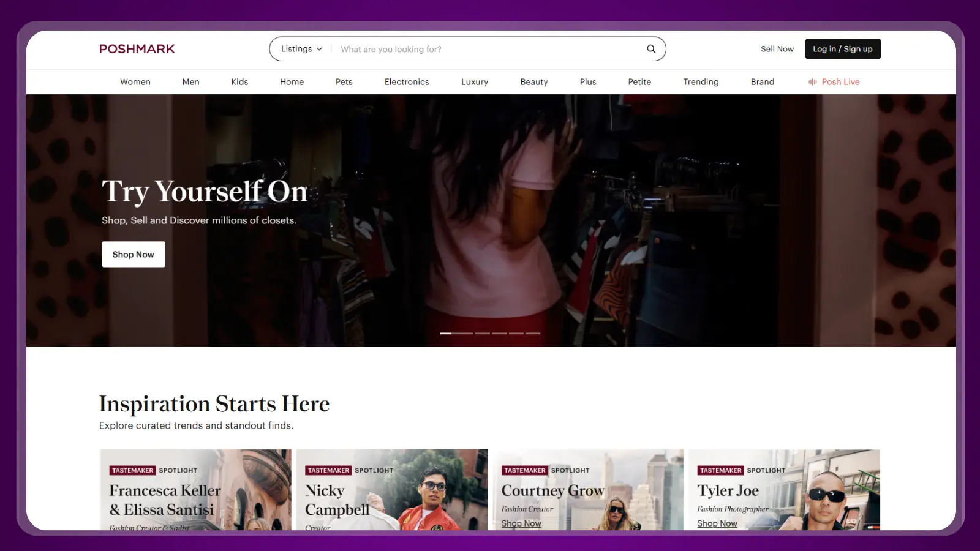Browse the Petite category
This screenshot has height=551, width=980.
click(x=639, y=82)
